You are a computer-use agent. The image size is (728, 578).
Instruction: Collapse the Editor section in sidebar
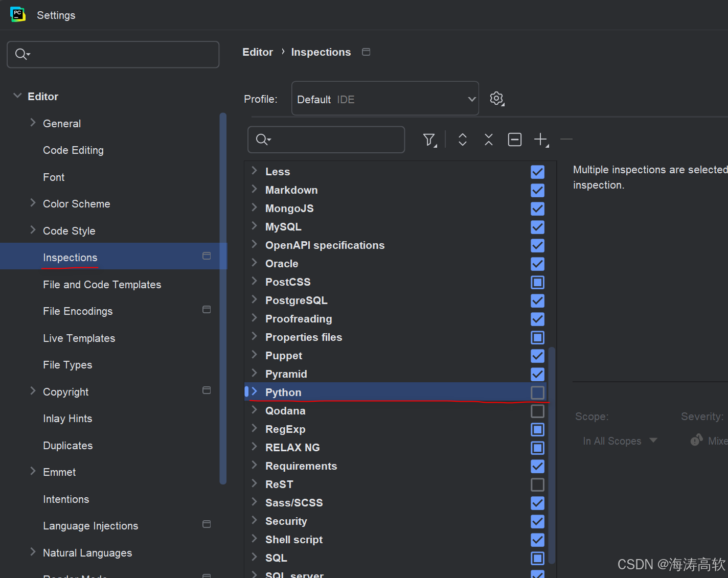coord(17,96)
